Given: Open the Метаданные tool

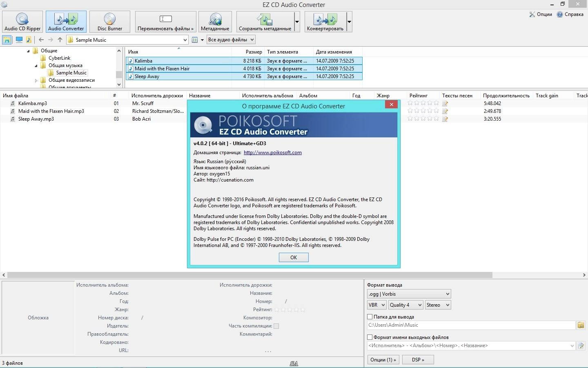Looking at the screenshot, I should point(215,22).
